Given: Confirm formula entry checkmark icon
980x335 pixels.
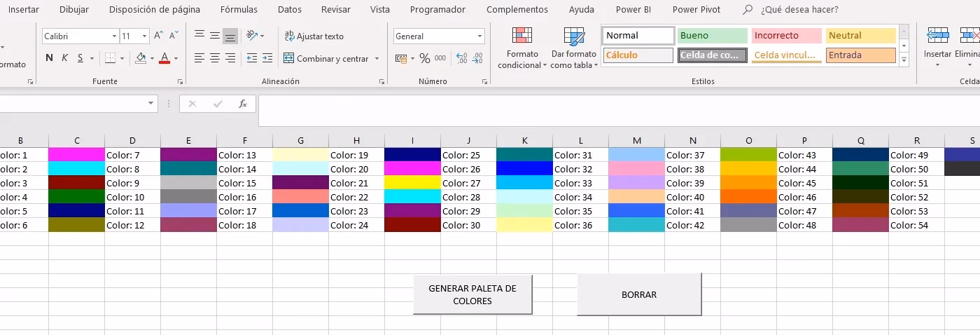Looking at the screenshot, I should click(218, 104).
